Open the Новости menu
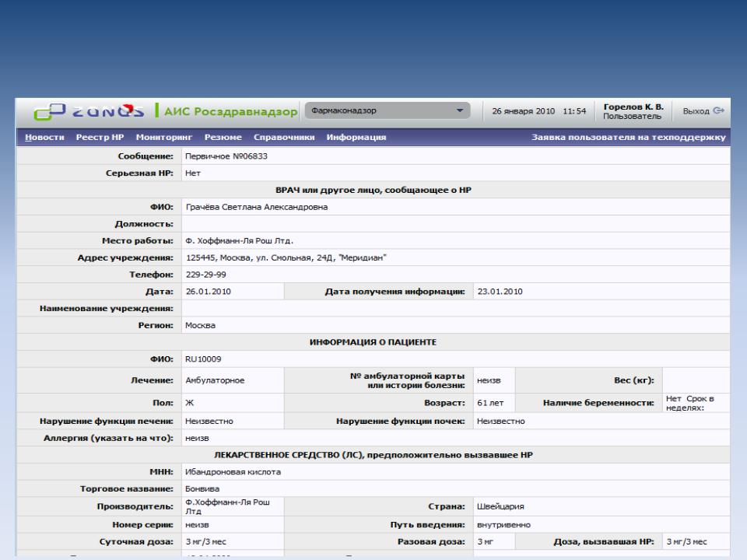The height and width of the screenshot is (560, 747). pyautogui.click(x=45, y=138)
